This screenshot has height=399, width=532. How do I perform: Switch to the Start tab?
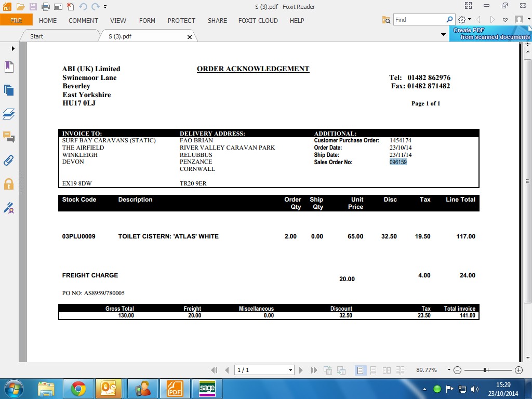[x=37, y=36]
